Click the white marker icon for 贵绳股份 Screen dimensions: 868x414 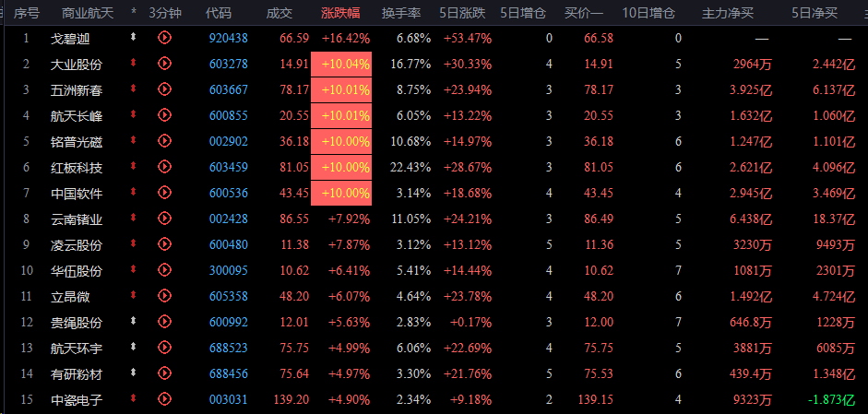[x=133, y=321]
